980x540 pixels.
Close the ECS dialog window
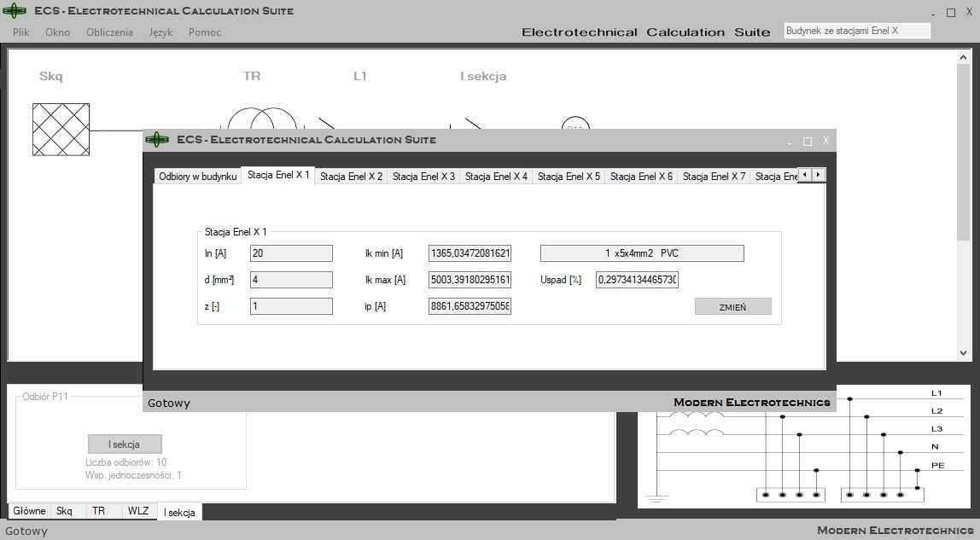(825, 141)
